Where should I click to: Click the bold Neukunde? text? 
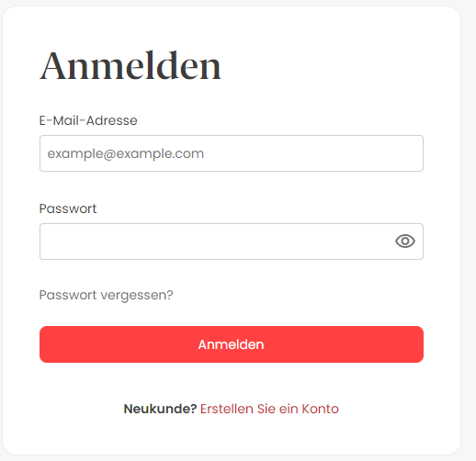160,409
